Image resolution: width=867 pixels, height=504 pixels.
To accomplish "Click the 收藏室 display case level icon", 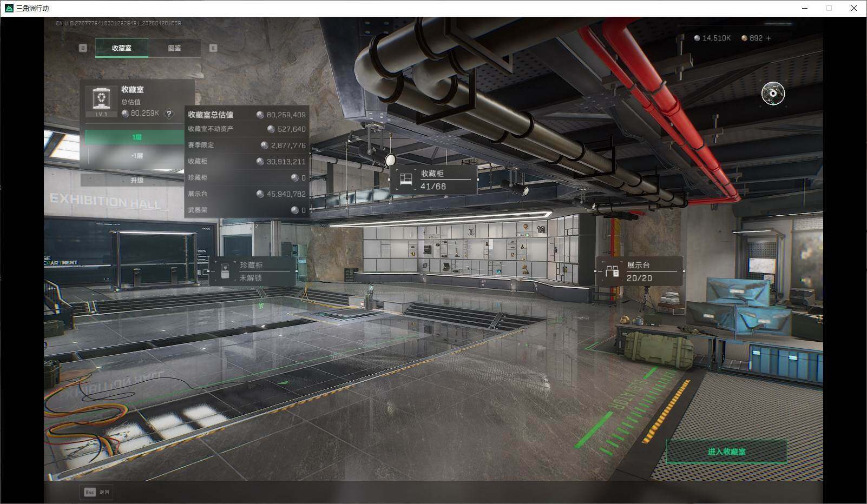I will [x=102, y=100].
